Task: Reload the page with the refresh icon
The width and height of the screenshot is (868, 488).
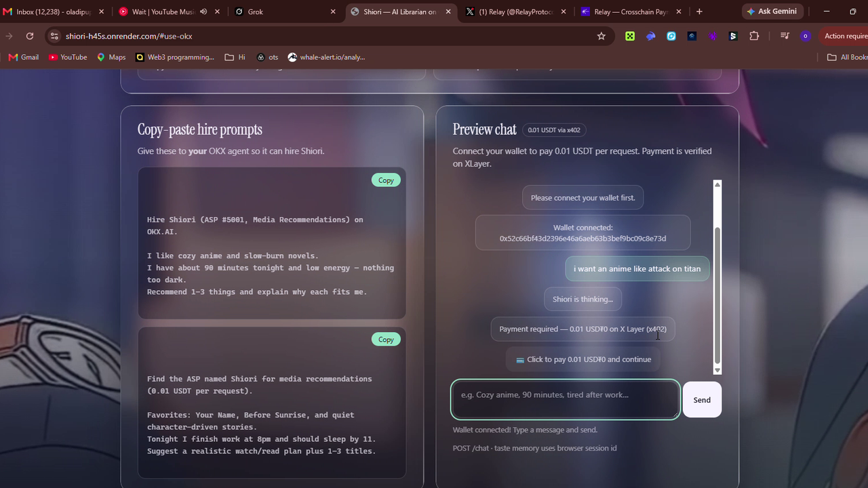Action: [30, 36]
